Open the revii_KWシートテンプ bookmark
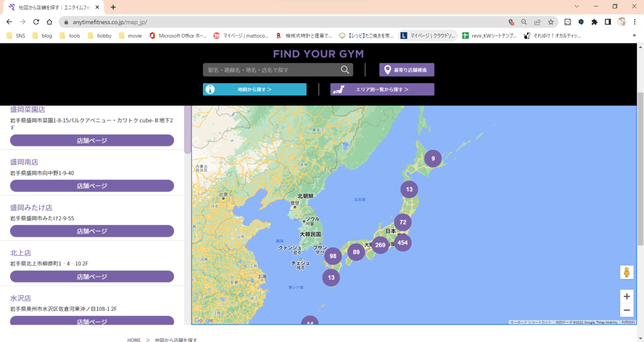 489,36
